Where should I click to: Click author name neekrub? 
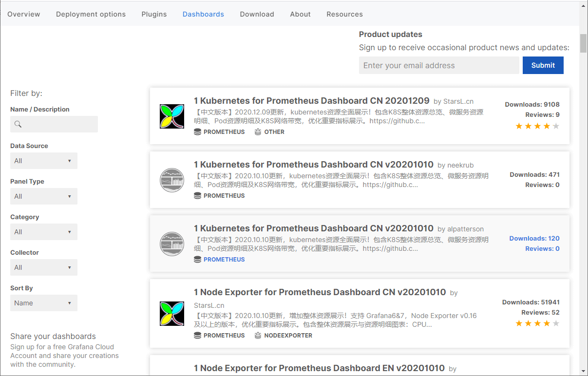460,166
